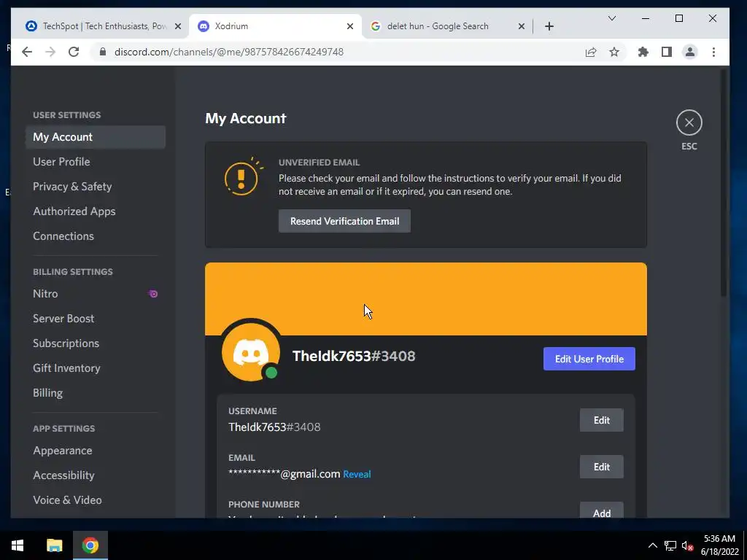747x560 pixels.
Task: Open Chrome three-dot menu
Action: [x=713, y=52]
